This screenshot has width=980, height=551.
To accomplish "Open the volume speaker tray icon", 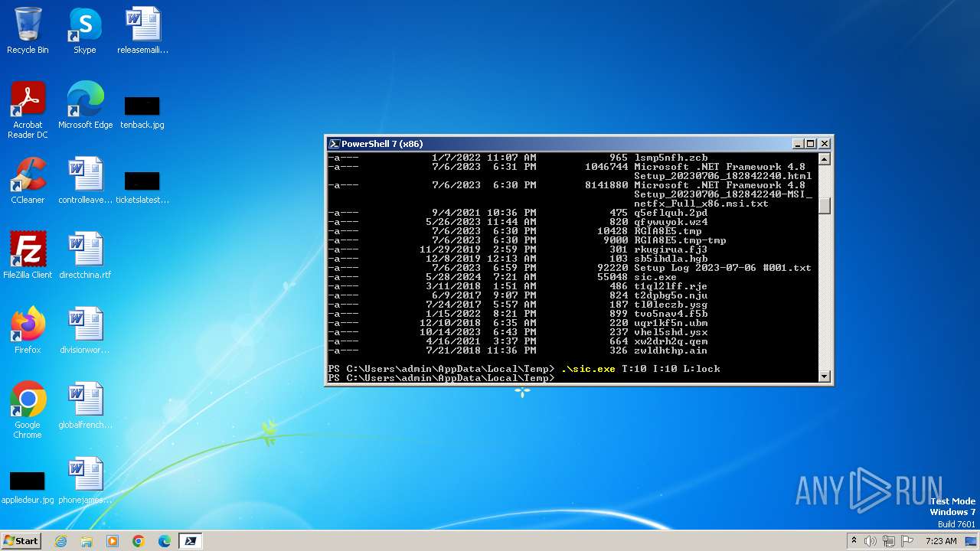I will tap(871, 541).
